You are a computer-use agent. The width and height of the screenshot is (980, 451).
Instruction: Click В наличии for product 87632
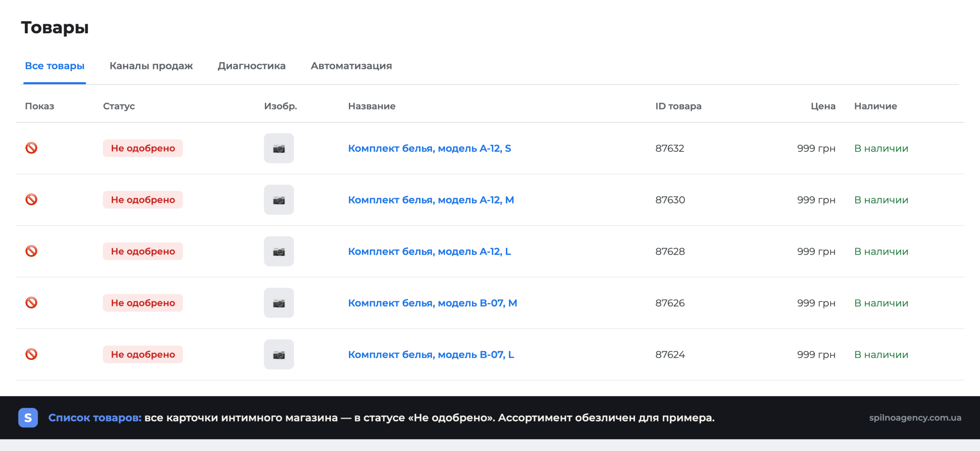point(881,148)
